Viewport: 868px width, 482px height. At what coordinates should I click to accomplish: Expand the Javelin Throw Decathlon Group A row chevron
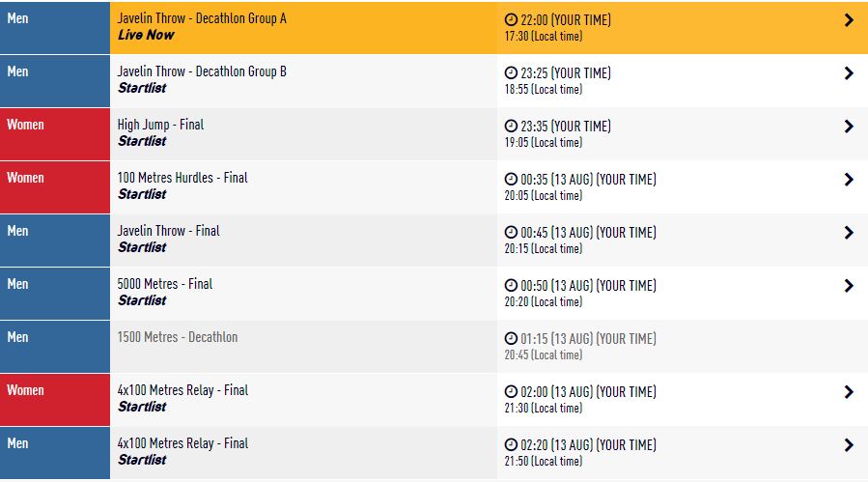[849, 20]
